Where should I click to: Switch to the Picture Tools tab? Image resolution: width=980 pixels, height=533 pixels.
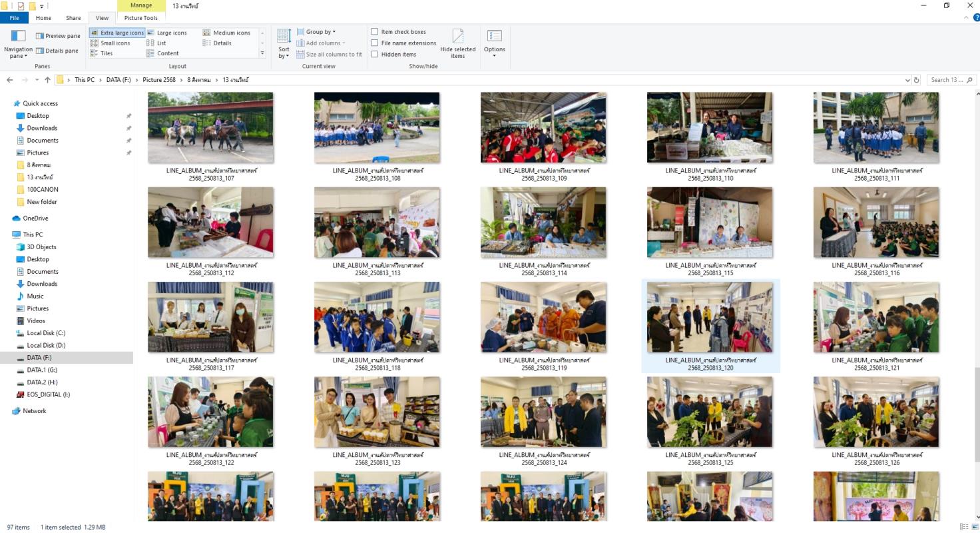pos(140,18)
